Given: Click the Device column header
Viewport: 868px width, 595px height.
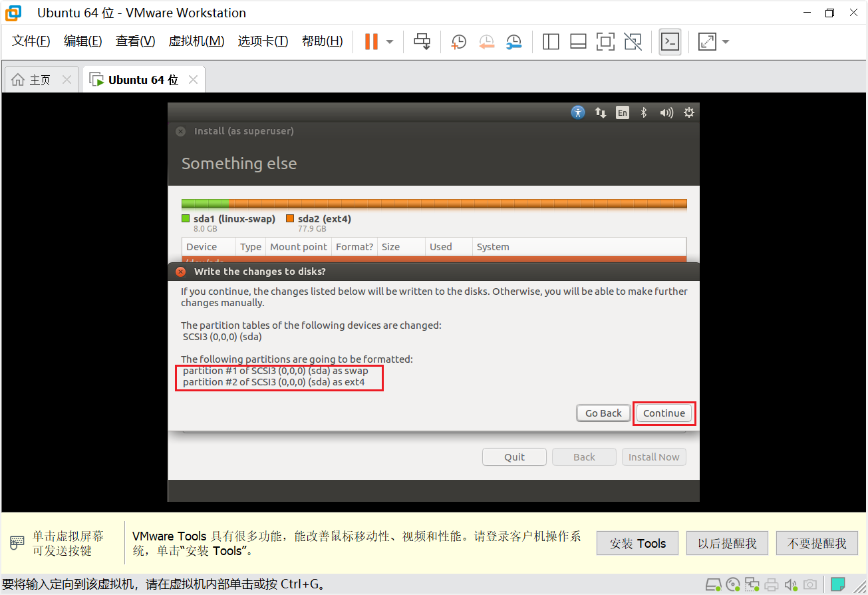Looking at the screenshot, I should [209, 247].
